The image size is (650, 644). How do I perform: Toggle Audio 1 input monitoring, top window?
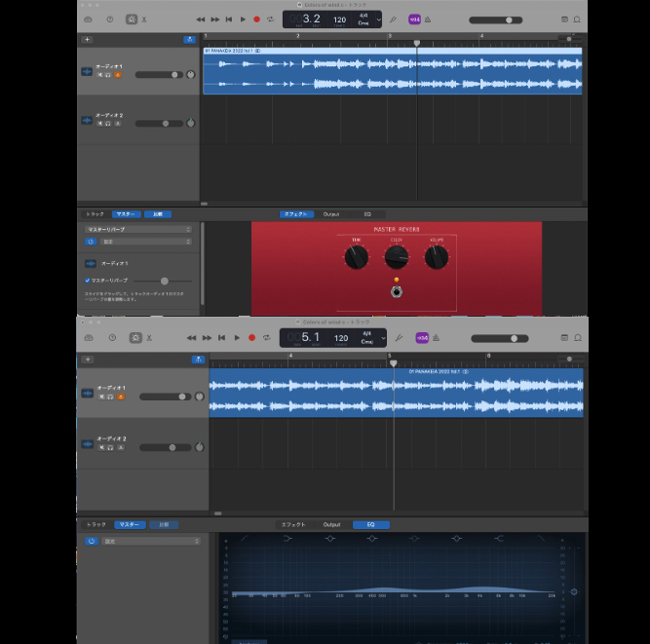(x=118, y=75)
